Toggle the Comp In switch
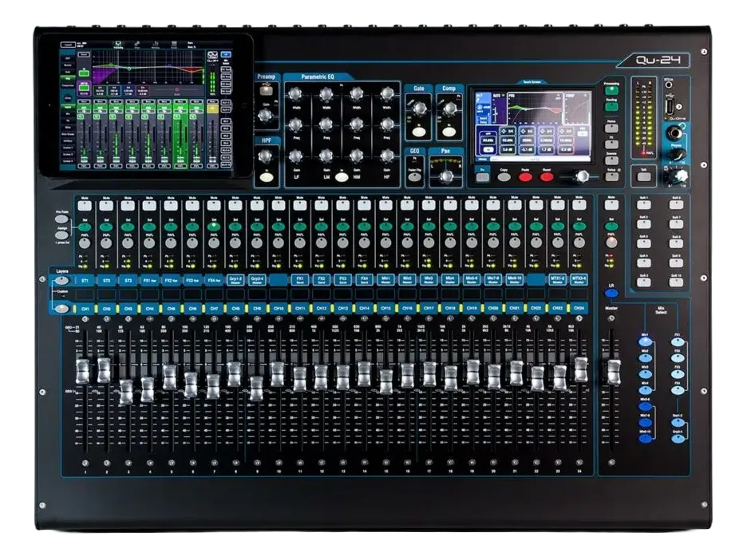The height and width of the screenshot is (560, 743). (449, 132)
